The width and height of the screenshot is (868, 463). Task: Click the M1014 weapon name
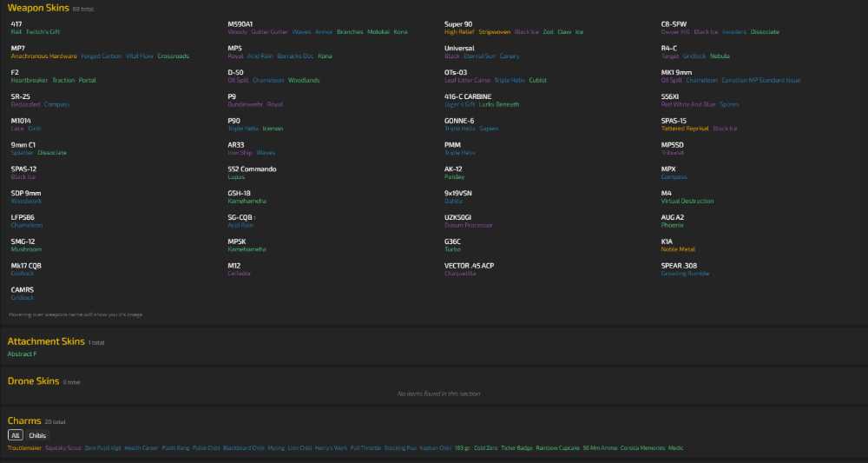click(x=21, y=121)
